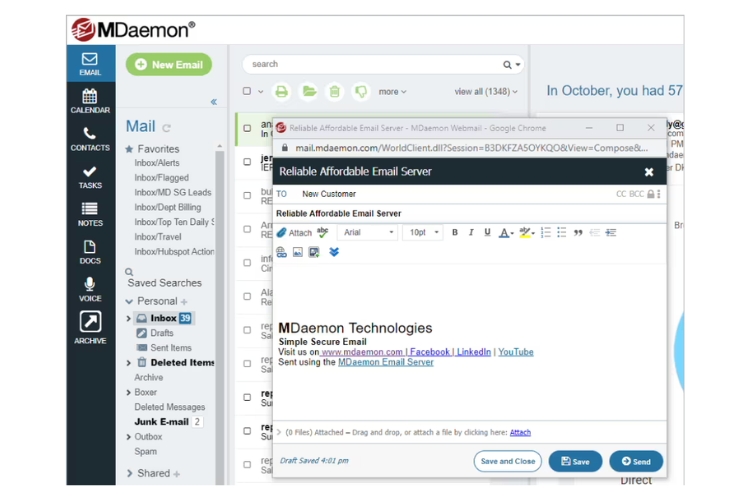Open the Contacts section

pyautogui.click(x=90, y=139)
